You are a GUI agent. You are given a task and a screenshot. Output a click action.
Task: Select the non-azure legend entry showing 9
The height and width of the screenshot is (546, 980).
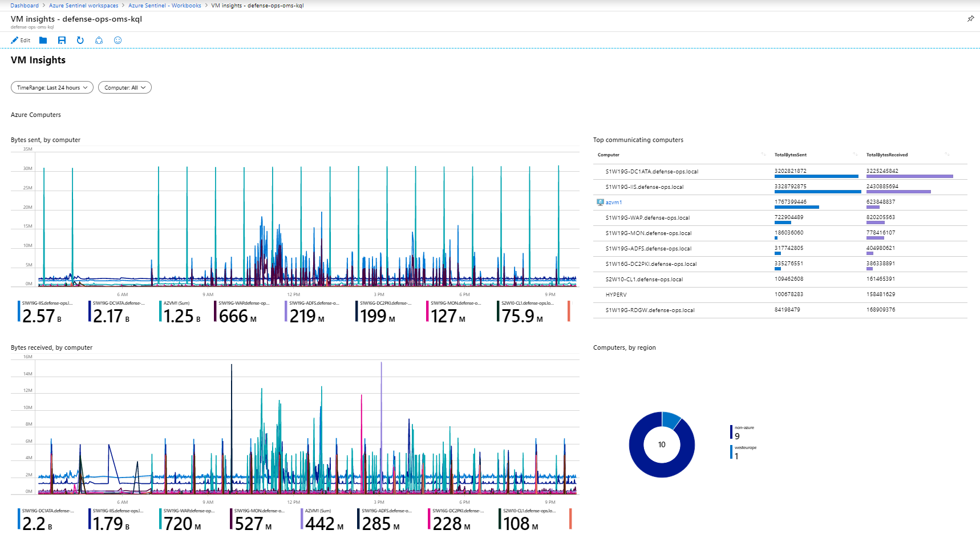[x=743, y=432]
